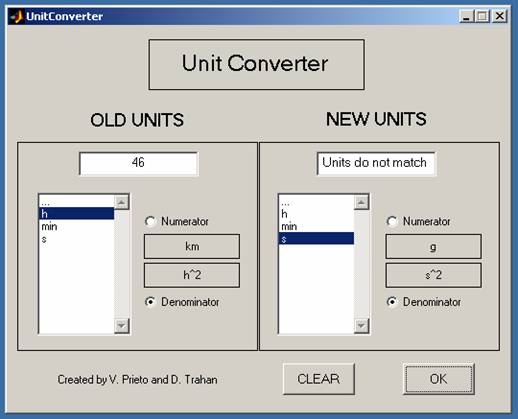Choose 'h' in the New Units list
Viewport: 518px width, 419px height.
pos(316,214)
